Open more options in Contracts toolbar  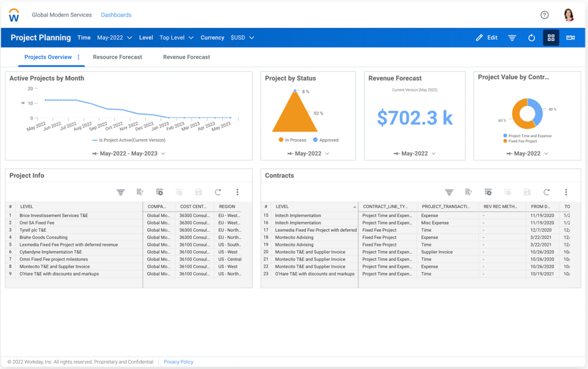click(566, 192)
